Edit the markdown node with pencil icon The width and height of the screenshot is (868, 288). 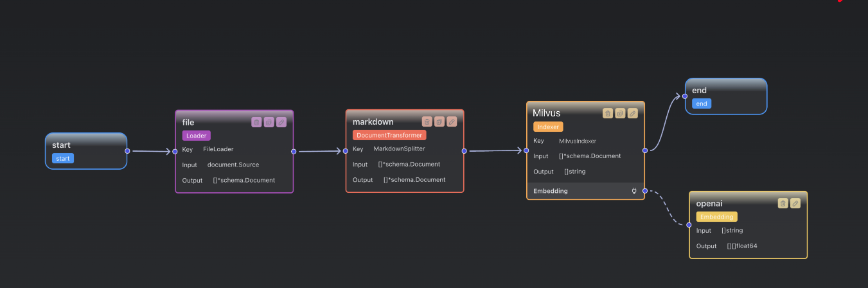click(452, 122)
